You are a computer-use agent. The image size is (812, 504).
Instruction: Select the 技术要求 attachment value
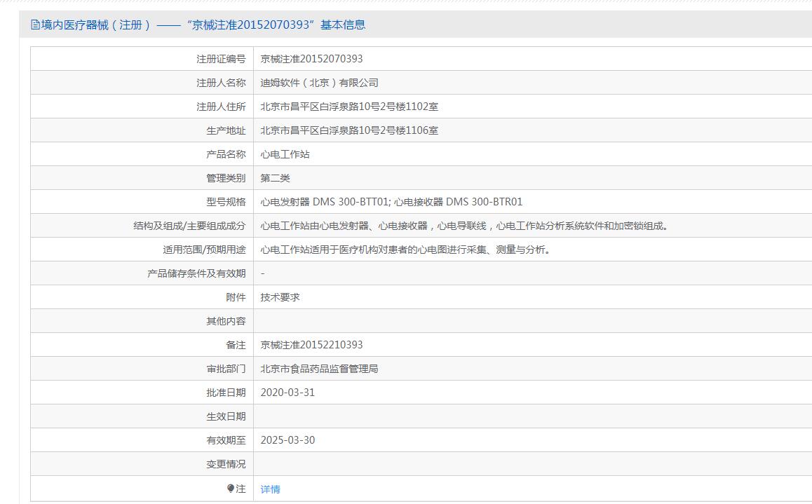280,297
